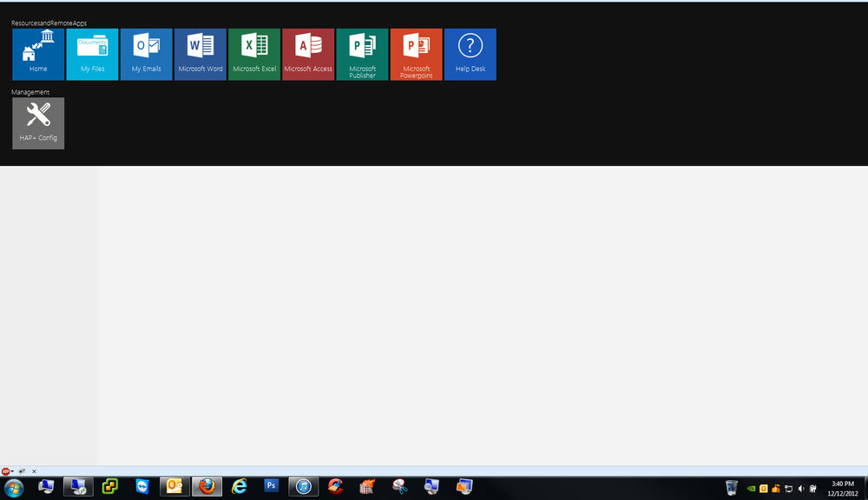
Task: Open the network tray icon
Action: (x=788, y=489)
